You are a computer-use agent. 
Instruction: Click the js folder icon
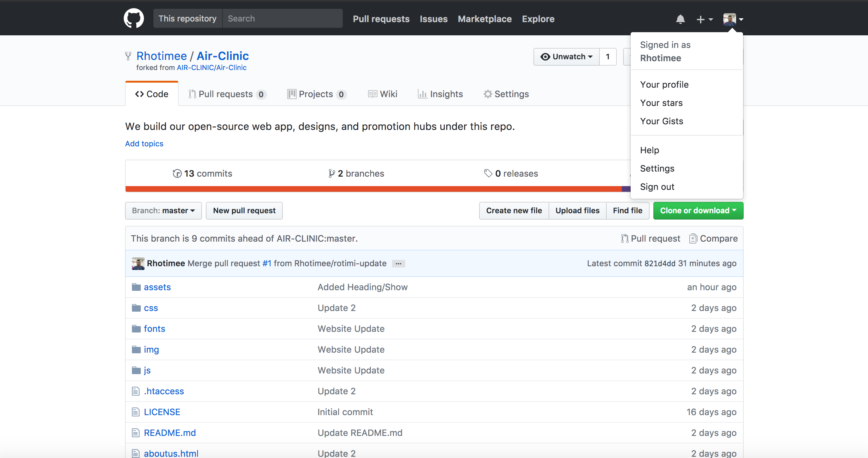point(136,370)
